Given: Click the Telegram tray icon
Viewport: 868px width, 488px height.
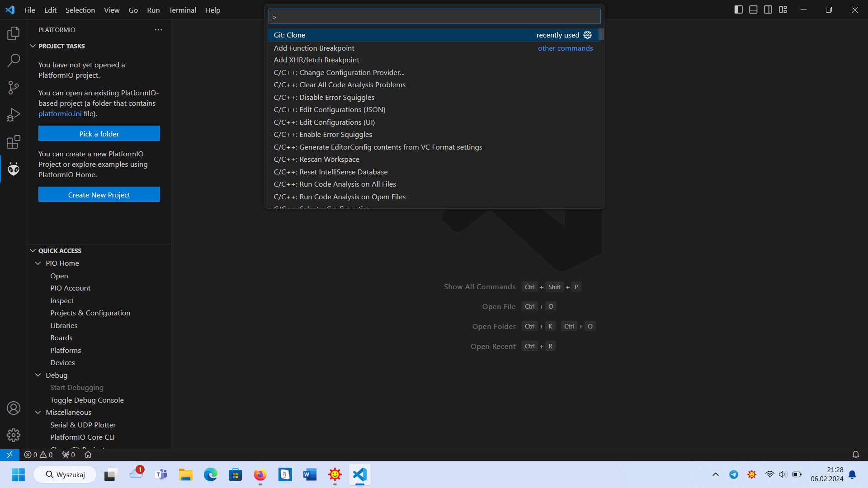Looking at the screenshot, I should point(733,474).
